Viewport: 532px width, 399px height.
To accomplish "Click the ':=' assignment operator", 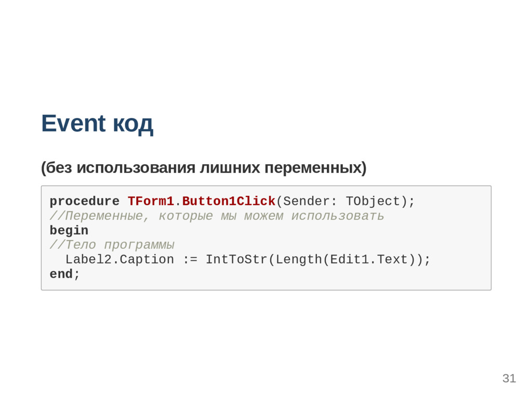I will coord(190,260).
